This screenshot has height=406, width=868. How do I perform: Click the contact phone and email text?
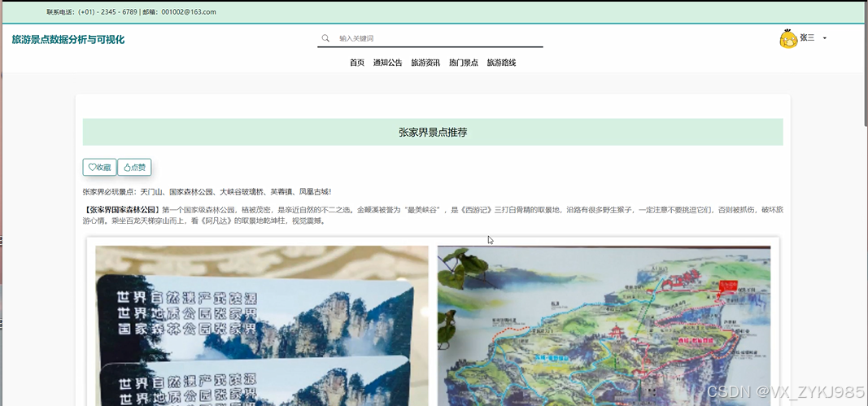[x=132, y=11]
